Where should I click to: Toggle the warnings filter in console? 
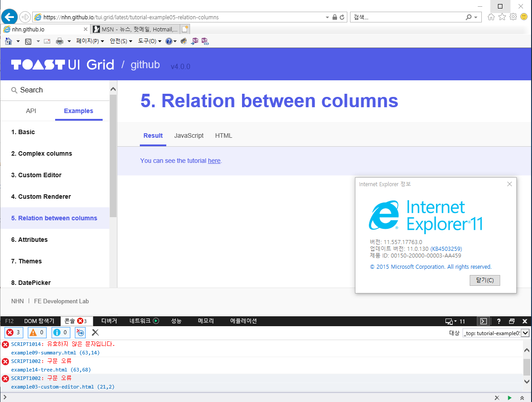click(x=36, y=332)
